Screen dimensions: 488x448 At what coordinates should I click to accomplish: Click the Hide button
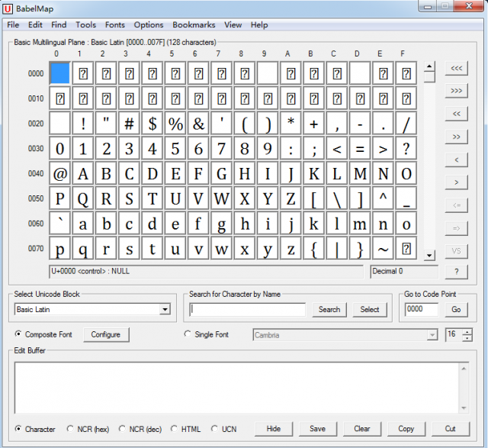click(x=274, y=429)
